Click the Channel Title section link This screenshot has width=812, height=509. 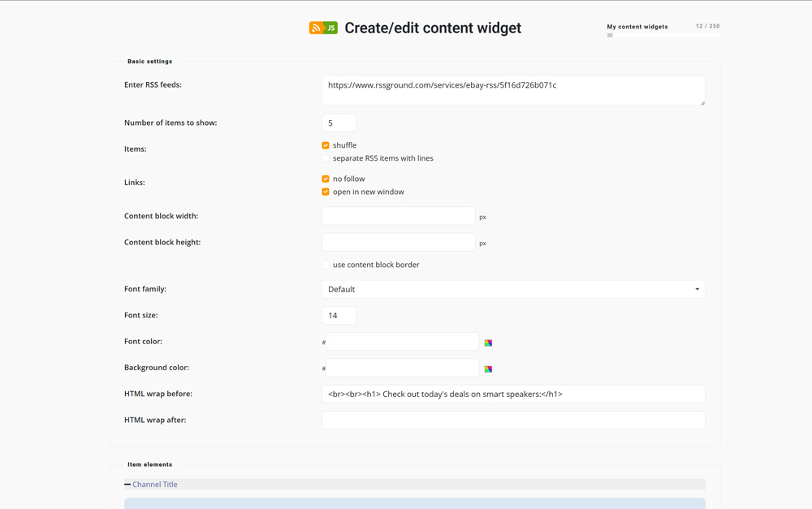click(155, 485)
